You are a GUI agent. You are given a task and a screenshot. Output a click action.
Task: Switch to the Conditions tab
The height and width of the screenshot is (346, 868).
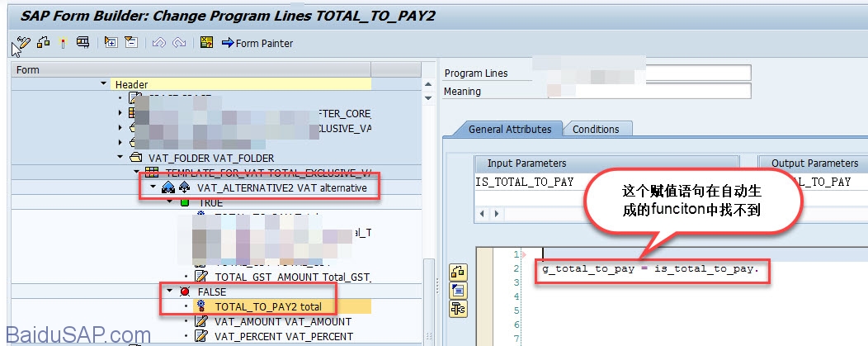tap(596, 129)
